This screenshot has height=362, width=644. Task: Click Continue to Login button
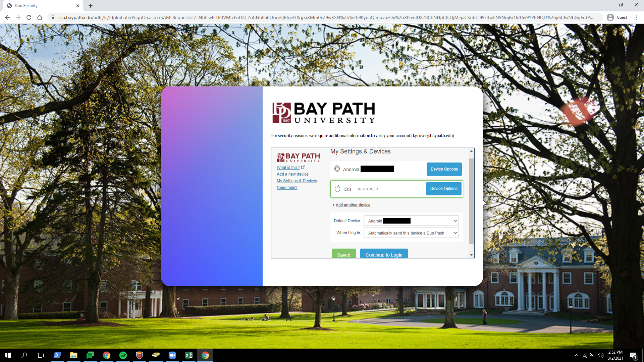tap(384, 254)
